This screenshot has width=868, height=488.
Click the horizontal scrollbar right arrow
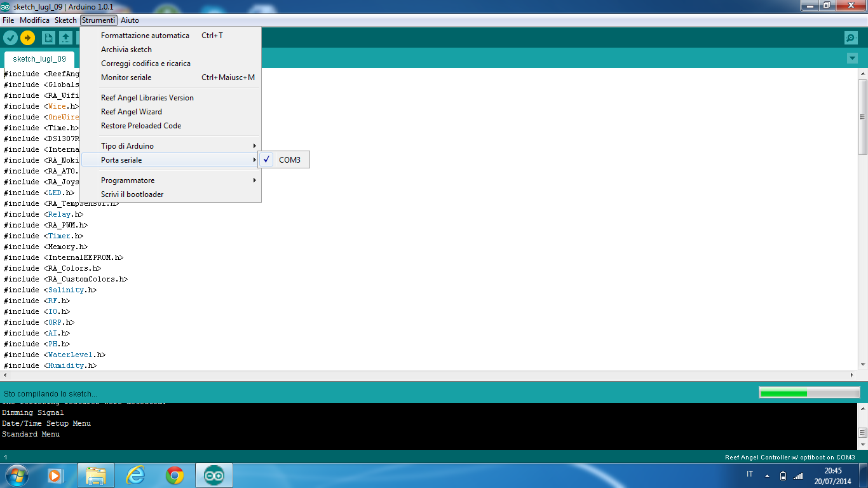[x=852, y=376]
